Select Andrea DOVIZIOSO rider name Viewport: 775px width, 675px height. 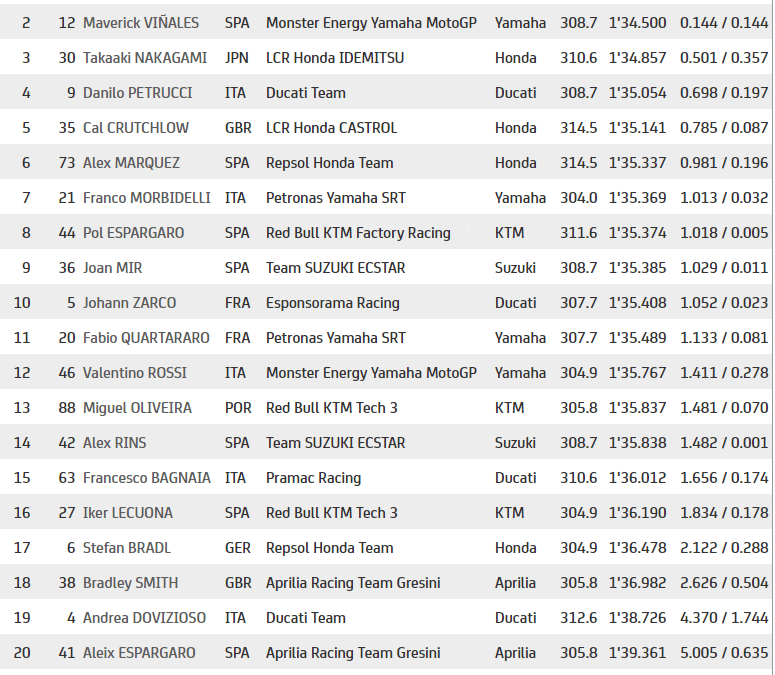(x=144, y=618)
